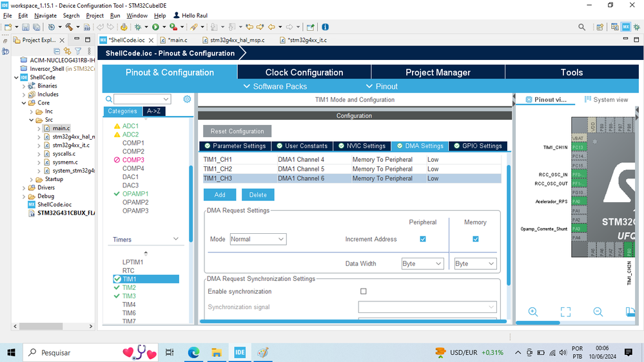Open the Mode Normal dropdown
The height and width of the screenshot is (362, 644).
click(258, 239)
